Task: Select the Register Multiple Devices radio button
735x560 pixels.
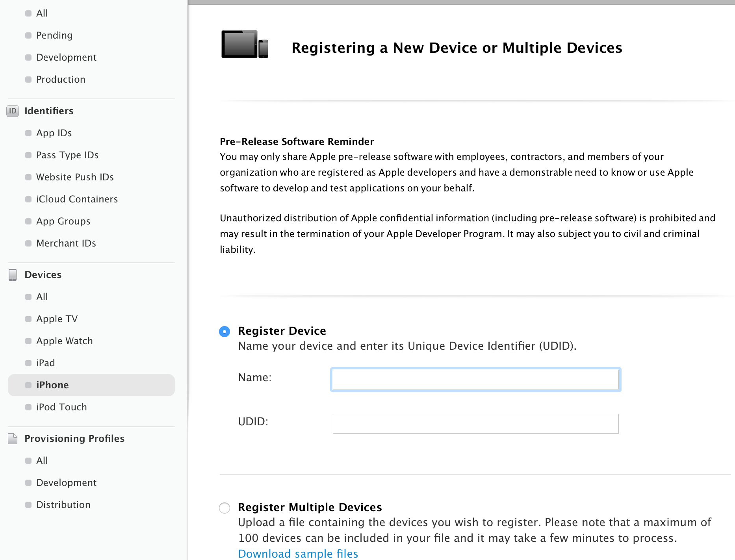Action: (225, 508)
